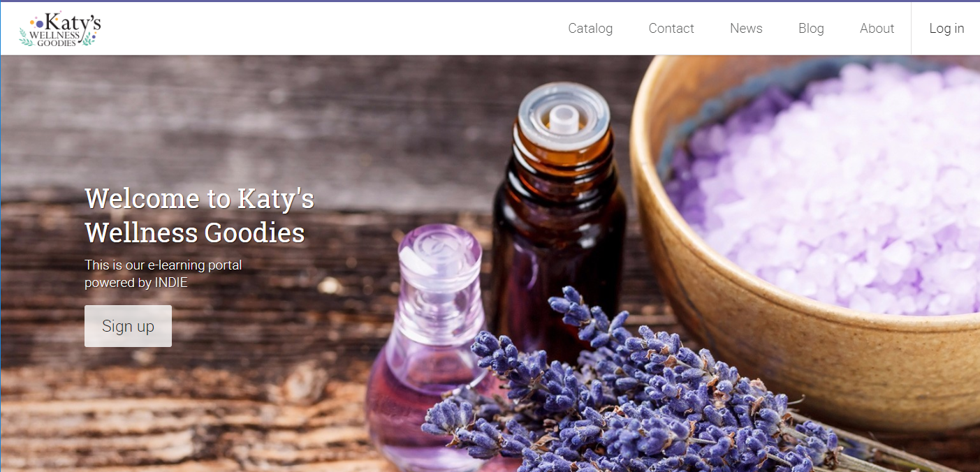This screenshot has height=472, width=980.
Task: Click the Wellness Goodies heading line
Action: pos(195,233)
